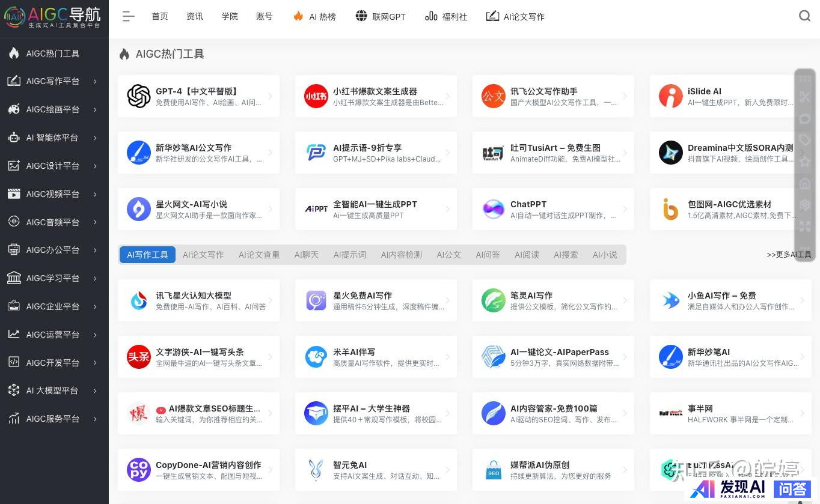Click the 星火免费AI写作 purple icon
The image size is (820, 504).
[x=316, y=300]
